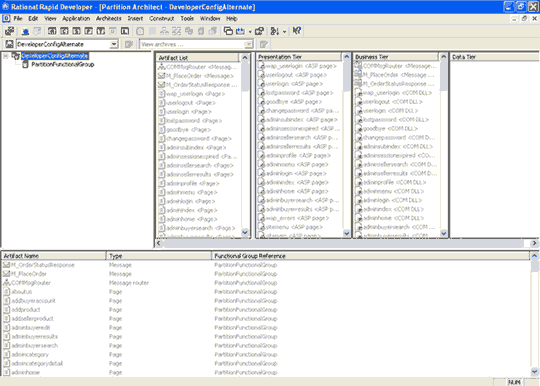Click the Type column header
The width and height of the screenshot is (540, 386).
pyautogui.click(x=159, y=255)
